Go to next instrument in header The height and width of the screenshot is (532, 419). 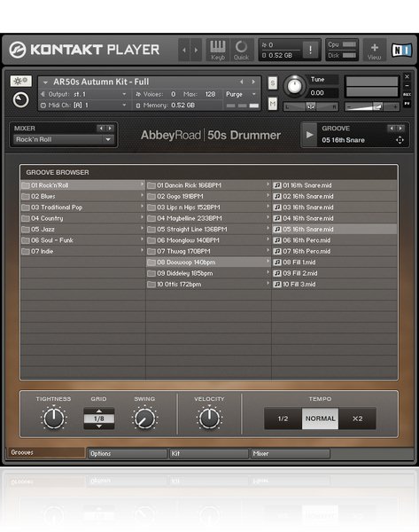click(x=196, y=50)
